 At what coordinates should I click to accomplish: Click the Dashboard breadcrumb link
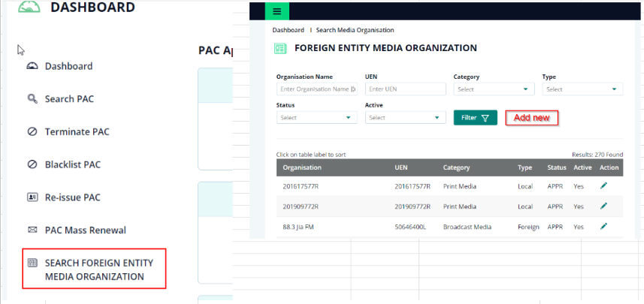(x=288, y=30)
